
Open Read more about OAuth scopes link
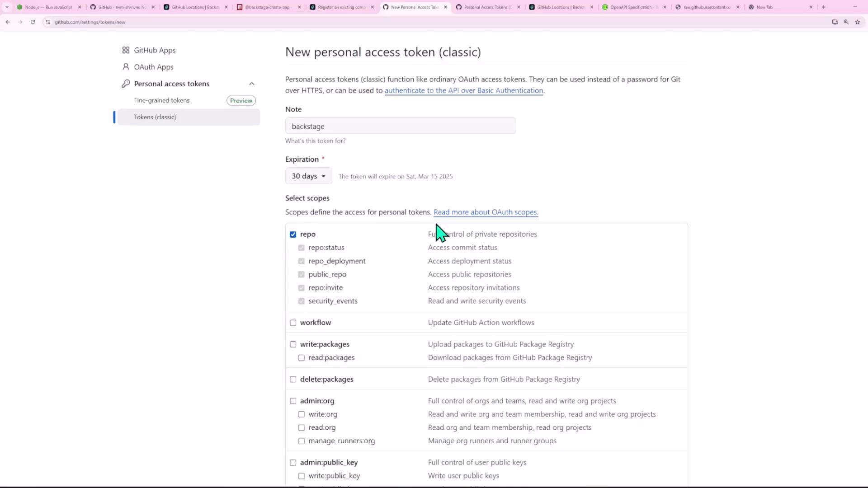486,212
